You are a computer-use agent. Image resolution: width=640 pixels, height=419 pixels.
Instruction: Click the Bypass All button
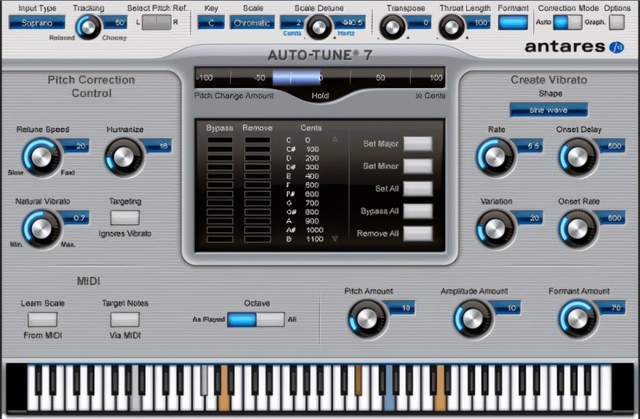(418, 211)
